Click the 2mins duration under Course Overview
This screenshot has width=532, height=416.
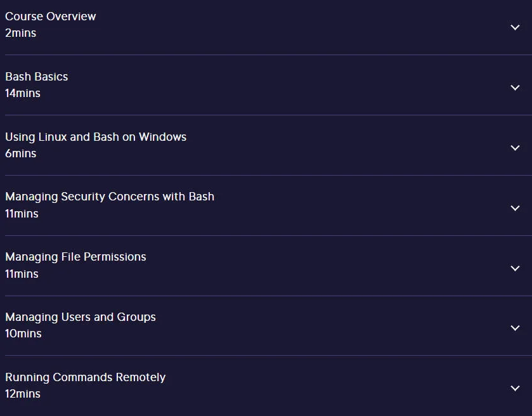(21, 33)
